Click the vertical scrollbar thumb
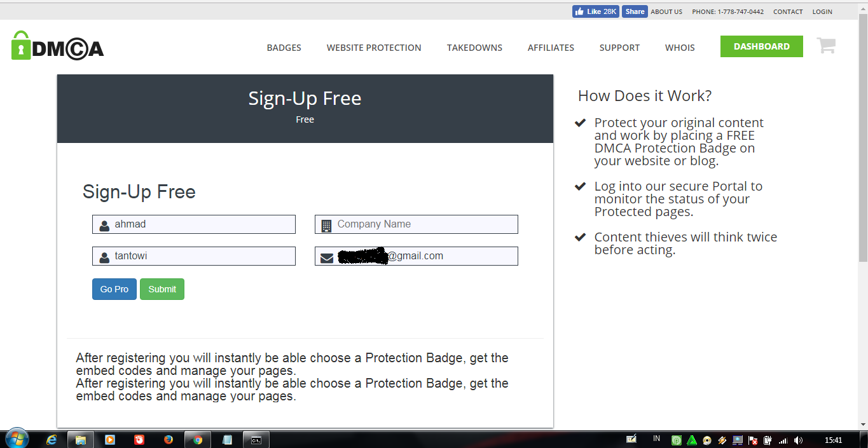 click(x=863, y=138)
